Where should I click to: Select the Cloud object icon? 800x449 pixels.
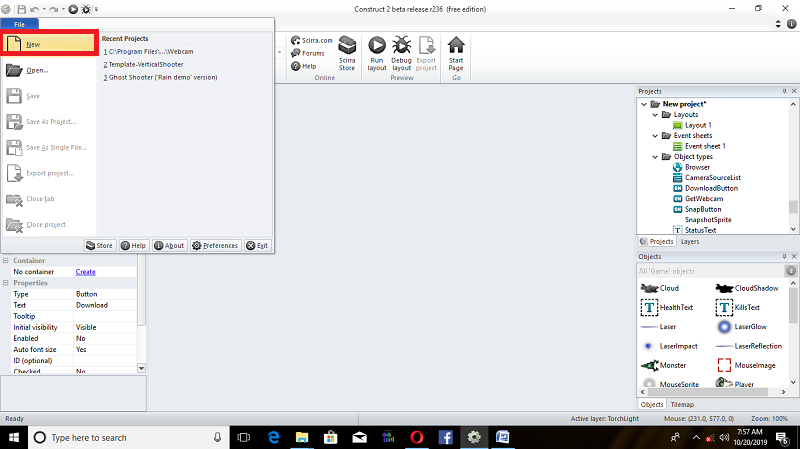click(x=649, y=288)
